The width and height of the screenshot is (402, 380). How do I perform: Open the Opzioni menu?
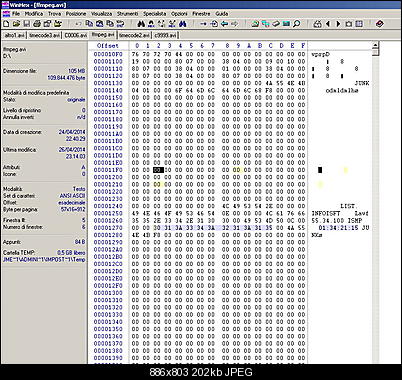coord(179,14)
